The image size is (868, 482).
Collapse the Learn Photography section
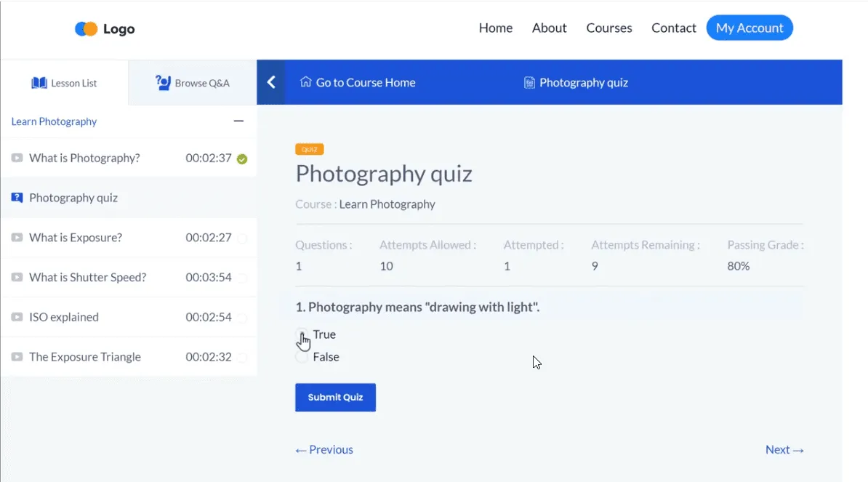click(238, 121)
